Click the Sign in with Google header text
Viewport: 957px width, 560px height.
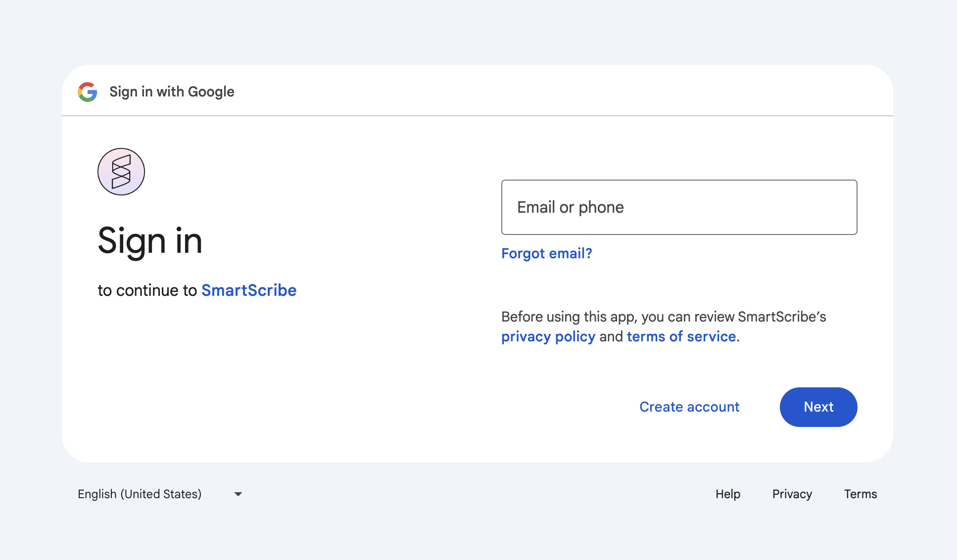click(172, 92)
